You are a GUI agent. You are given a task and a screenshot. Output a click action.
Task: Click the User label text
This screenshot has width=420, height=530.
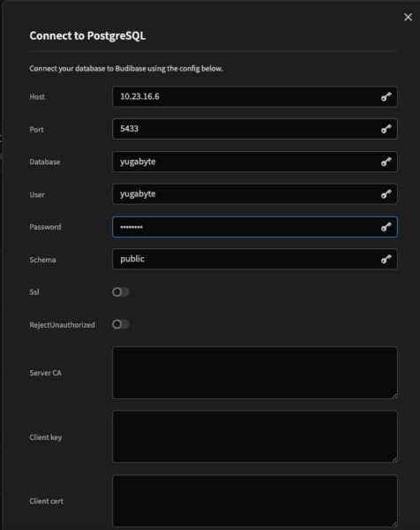click(x=37, y=194)
